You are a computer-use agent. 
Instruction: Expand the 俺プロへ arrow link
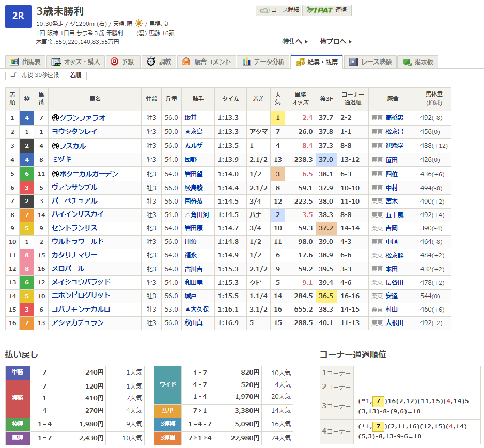pos(336,41)
